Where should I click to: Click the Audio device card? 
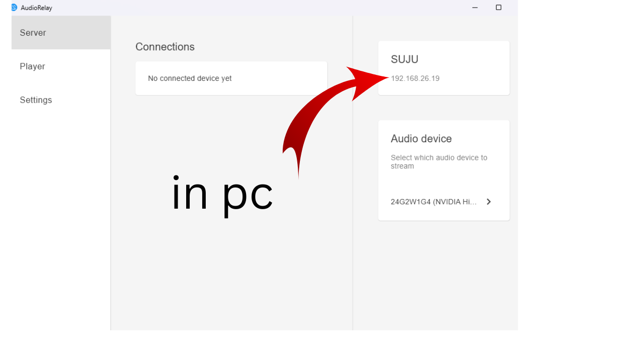pos(443,170)
